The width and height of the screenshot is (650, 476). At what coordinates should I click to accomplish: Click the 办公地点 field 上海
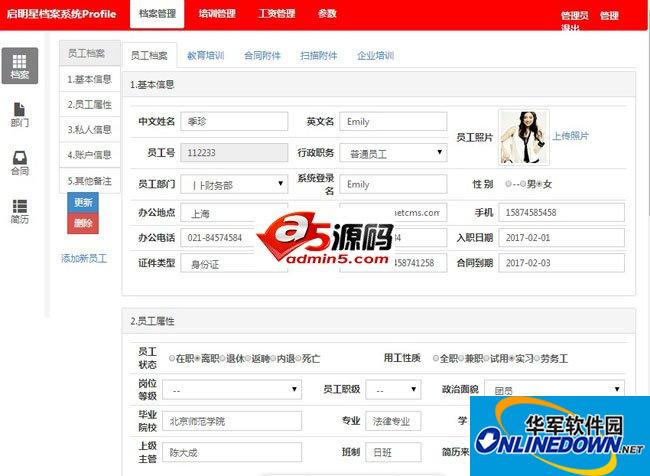[x=234, y=213]
